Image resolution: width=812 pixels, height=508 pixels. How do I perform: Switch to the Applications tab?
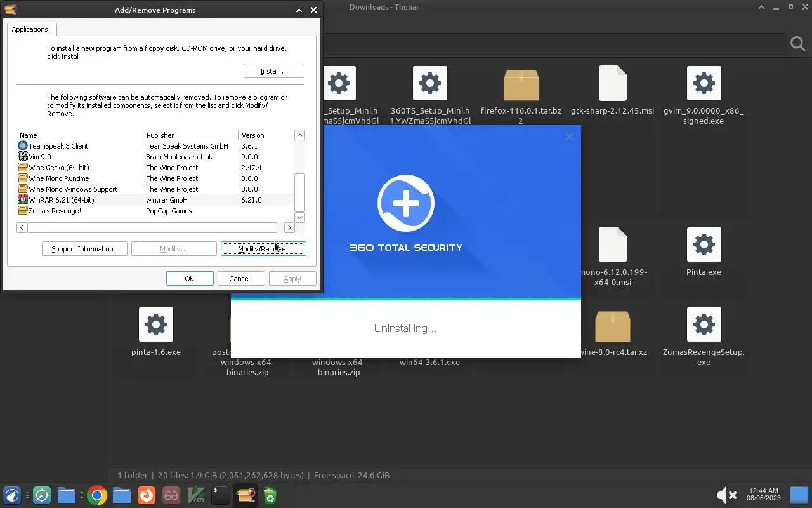[30, 29]
